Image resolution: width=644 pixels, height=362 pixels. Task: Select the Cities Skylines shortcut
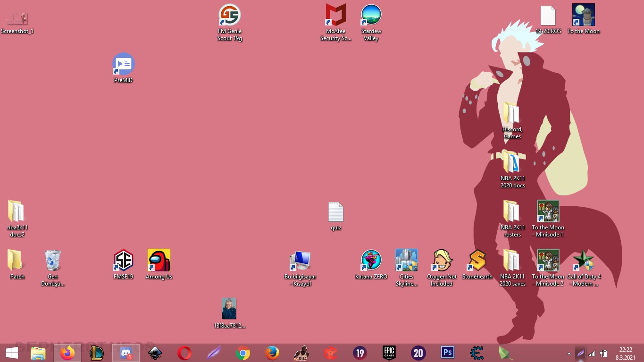coord(407,268)
